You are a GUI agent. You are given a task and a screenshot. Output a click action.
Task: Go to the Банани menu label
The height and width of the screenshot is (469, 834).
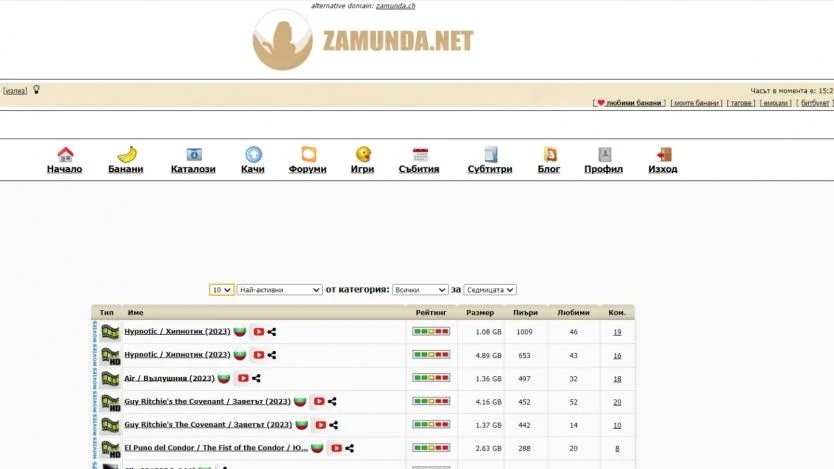pos(126,169)
